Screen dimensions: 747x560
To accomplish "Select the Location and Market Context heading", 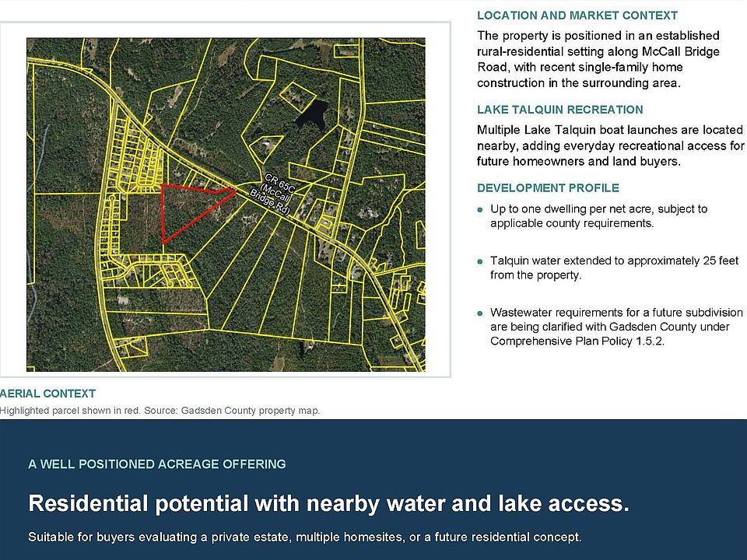I will 577,16.
